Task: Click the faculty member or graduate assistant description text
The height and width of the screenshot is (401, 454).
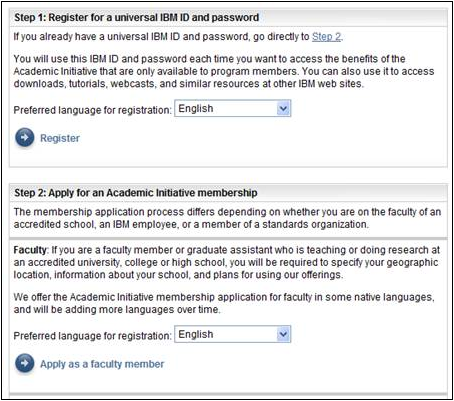Action: [226, 262]
